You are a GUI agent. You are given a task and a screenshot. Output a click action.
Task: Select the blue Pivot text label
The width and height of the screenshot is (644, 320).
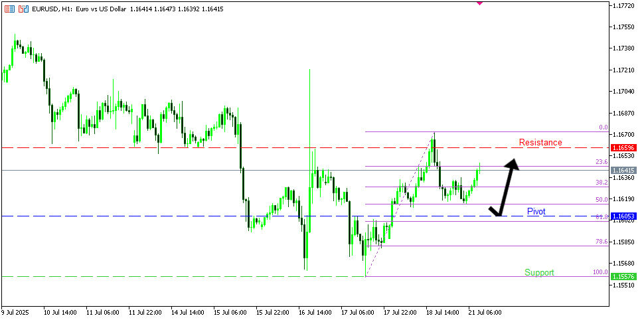(536, 212)
